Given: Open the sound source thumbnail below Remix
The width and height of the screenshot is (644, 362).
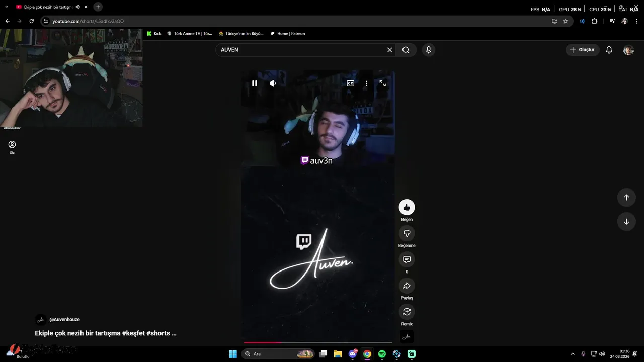Looking at the screenshot, I should pos(407,337).
